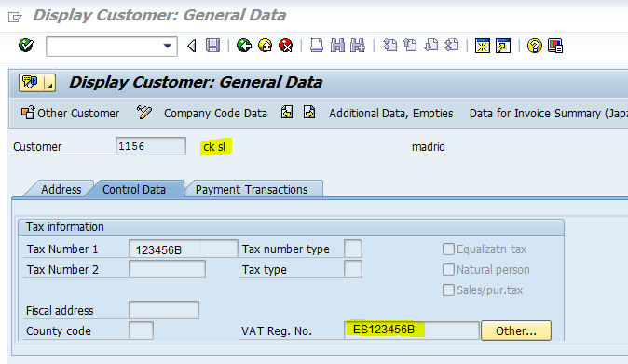Viewport: 628px width, 364px height.
Task: Switch to the Address tab
Action: pos(61,189)
